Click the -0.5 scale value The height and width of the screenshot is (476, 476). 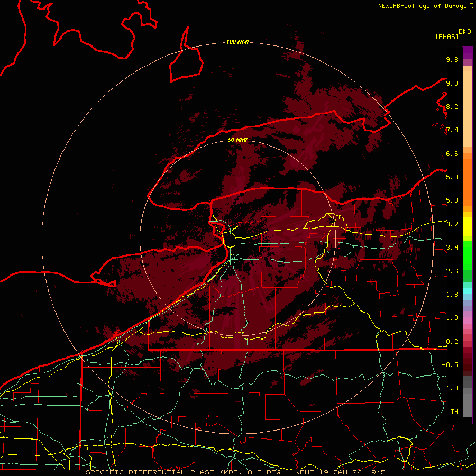pyautogui.click(x=450, y=364)
